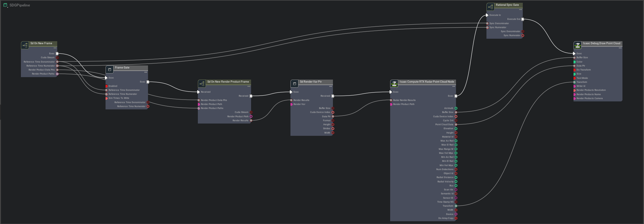Click the Sd Render Var Ptr node icon
Image resolution: width=644 pixels, height=224 pixels.
coord(294,84)
